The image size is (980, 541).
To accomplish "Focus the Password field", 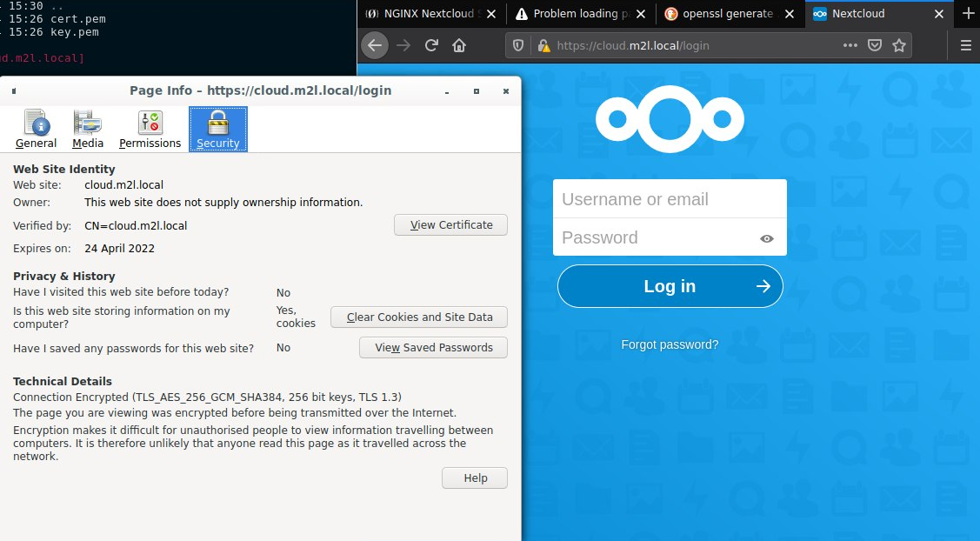I will (x=670, y=237).
